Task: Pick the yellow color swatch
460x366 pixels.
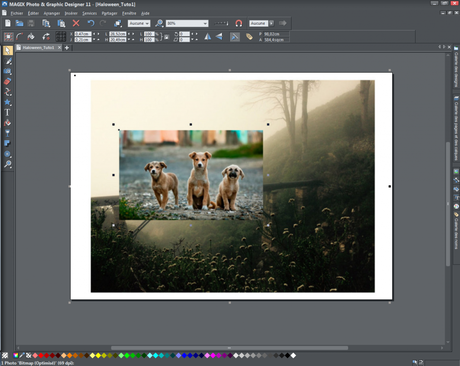Action: (98, 356)
